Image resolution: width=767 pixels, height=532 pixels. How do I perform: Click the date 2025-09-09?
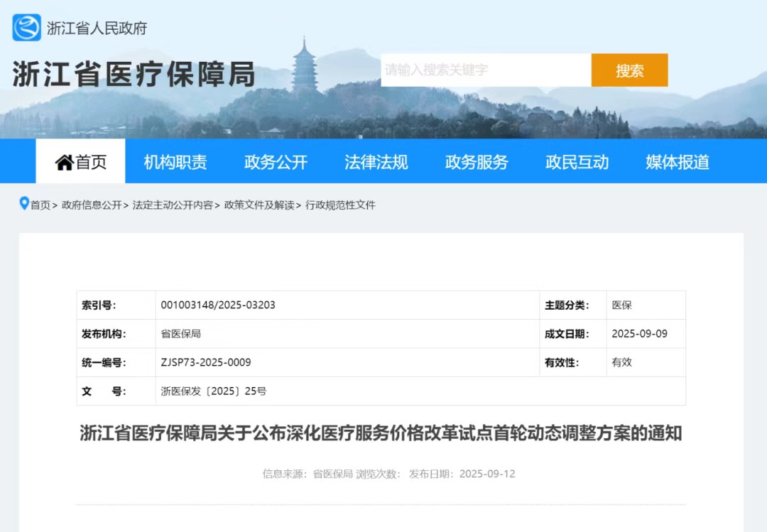tap(639, 334)
